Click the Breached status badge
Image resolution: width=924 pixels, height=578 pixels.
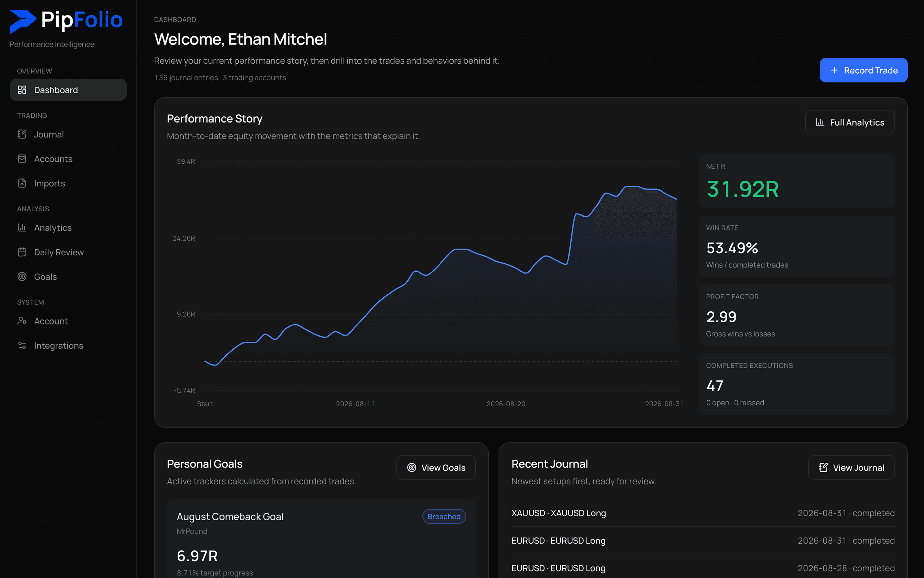(444, 517)
